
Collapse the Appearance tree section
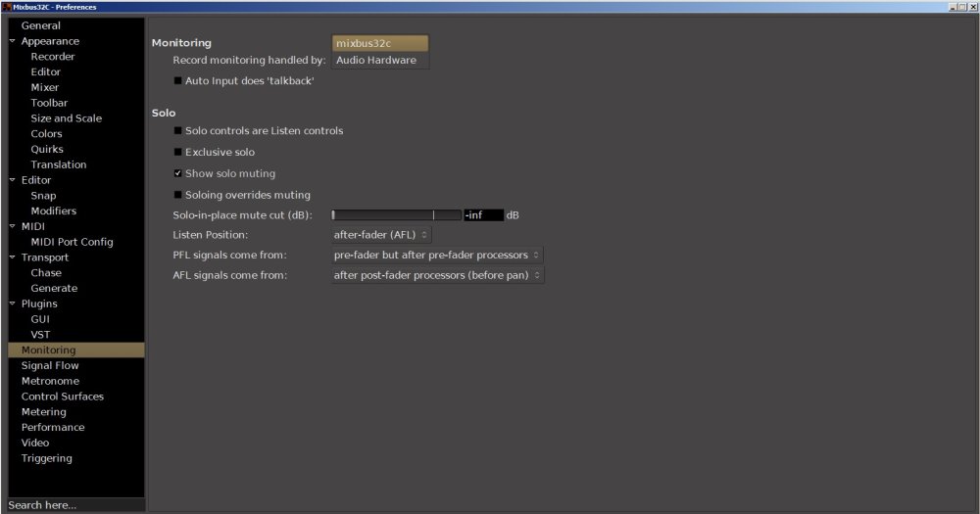click(x=12, y=40)
